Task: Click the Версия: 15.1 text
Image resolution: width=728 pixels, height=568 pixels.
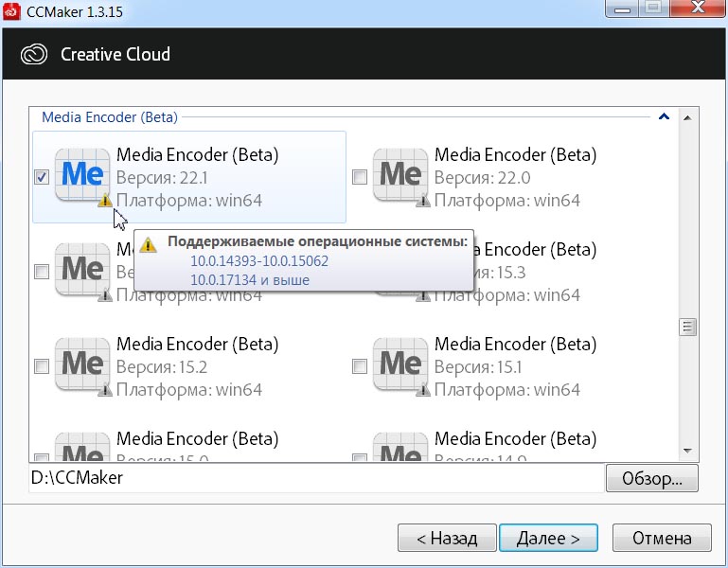Action: pyautogui.click(x=478, y=367)
